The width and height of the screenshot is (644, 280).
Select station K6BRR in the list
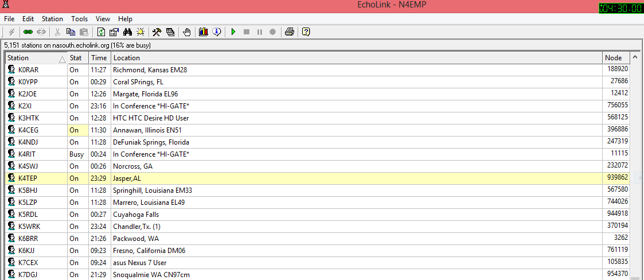(x=28, y=239)
